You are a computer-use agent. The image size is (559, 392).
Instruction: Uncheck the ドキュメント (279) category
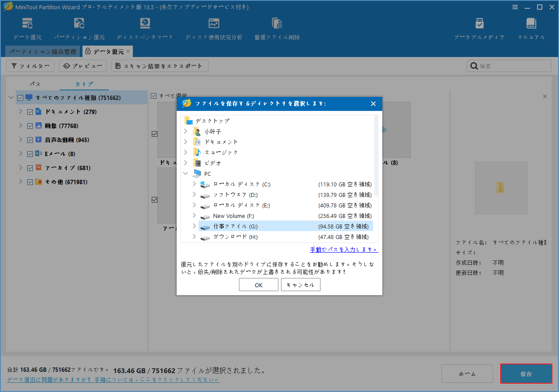click(30, 111)
